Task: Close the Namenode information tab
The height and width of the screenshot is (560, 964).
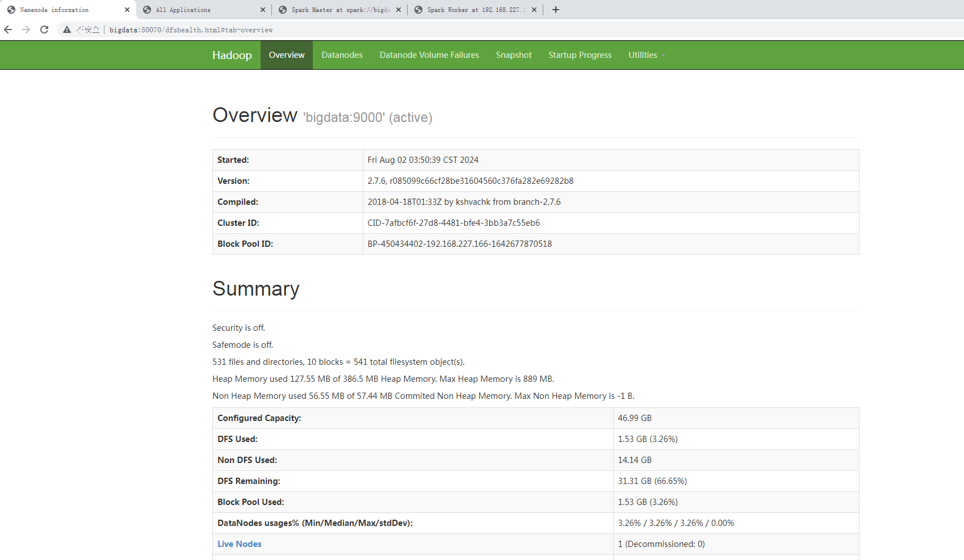Action: [x=127, y=10]
